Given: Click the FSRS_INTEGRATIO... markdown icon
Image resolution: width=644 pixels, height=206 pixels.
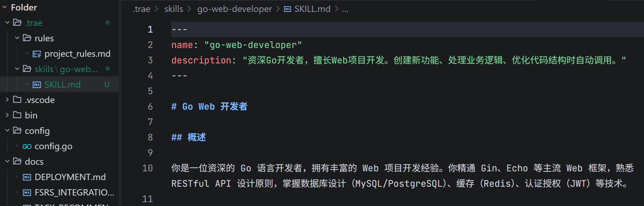Looking at the screenshot, I should pos(27,193).
